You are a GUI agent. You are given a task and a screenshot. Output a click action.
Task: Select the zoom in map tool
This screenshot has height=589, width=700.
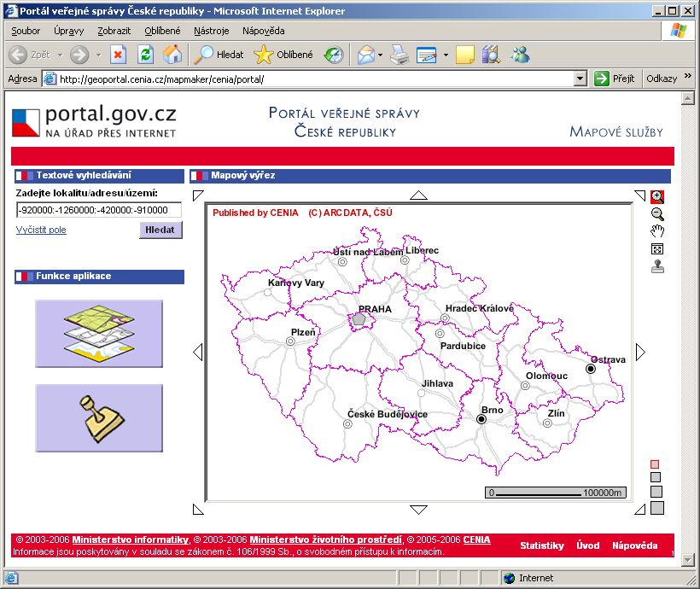[x=657, y=197]
